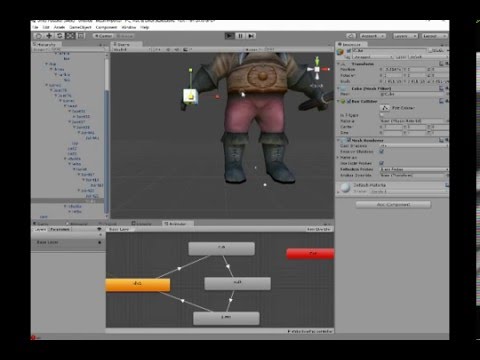The height and width of the screenshot is (360, 480).
Task: Toggle Animator layers eye visibility icon
Action: [x=99, y=229]
